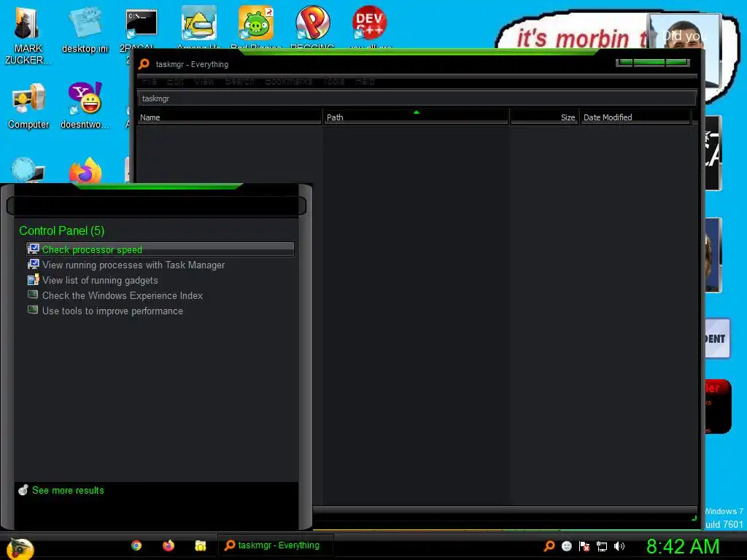
Task: Sort results by the Size column
Action: coord(544,117)
